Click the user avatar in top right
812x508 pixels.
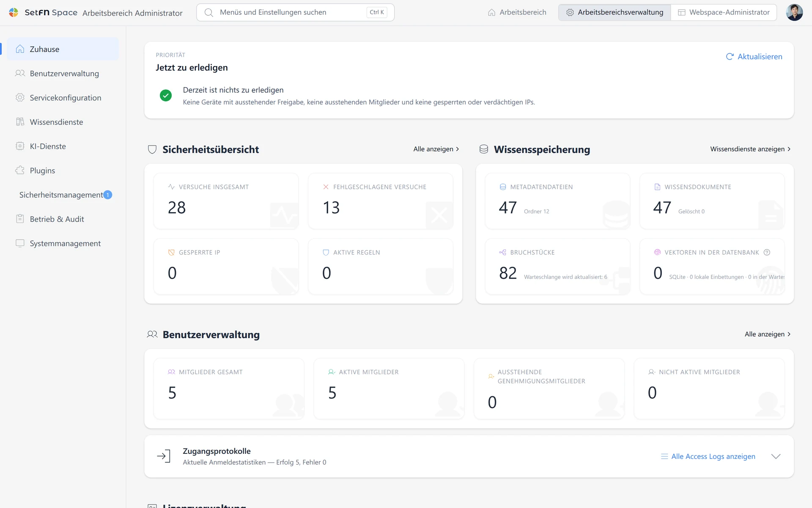point(794,12)
